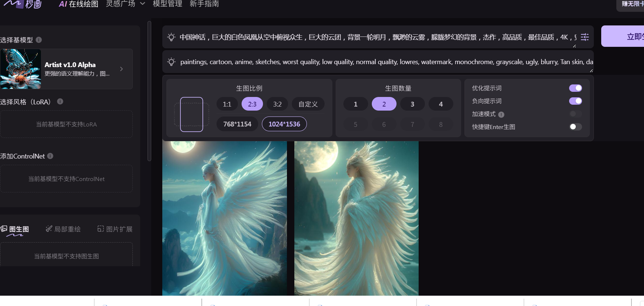The width and height of the screenshot is (644, 306).
Task: Open the second generated phoenix image
Action: [x=356, y=218]
